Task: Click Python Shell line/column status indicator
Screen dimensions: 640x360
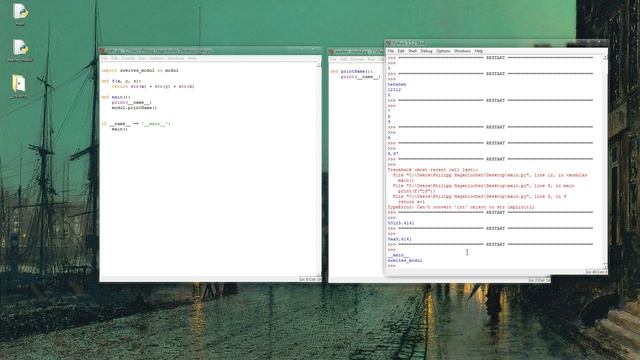Action: click(596, 271)
